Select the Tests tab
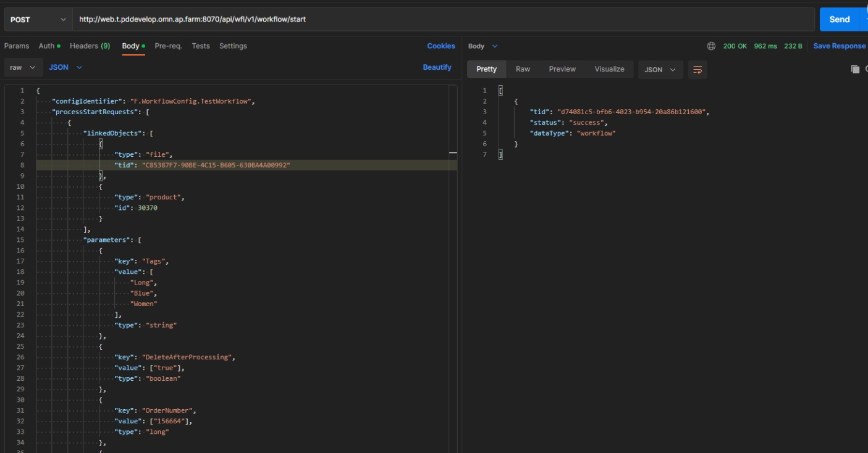This screenshot has height=453, width=868. click(200, 46)
